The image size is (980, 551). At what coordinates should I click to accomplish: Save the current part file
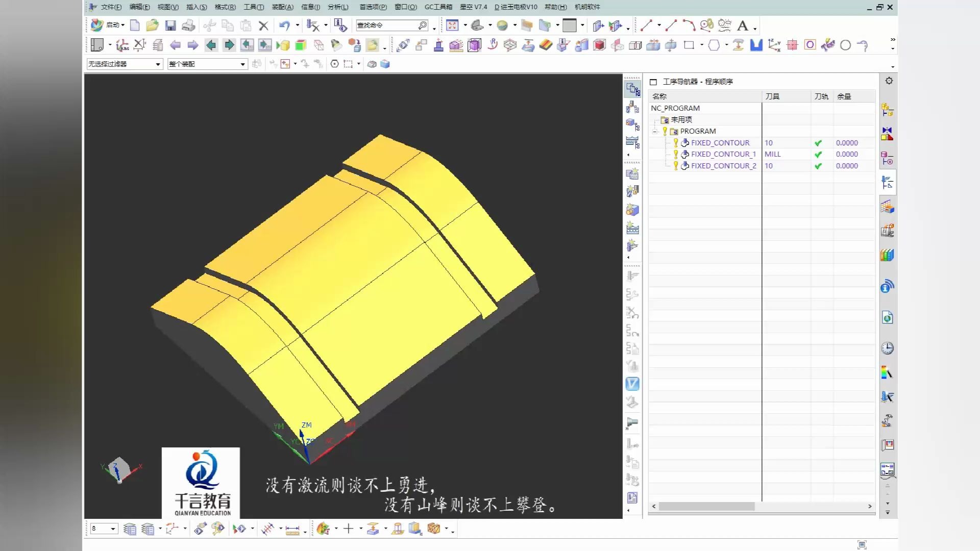(x=171, y=25)
